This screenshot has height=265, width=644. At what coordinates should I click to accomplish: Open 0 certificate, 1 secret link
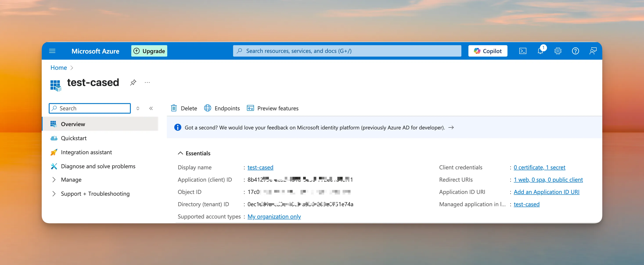click(539, 167)
